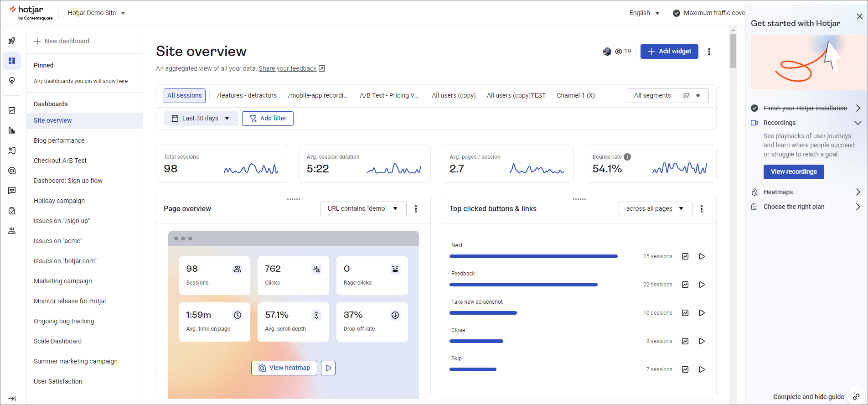The height and width of the screenshot is (405, 868).
Task: Open the Share your feedback link
Action: [x=292, y=69]
